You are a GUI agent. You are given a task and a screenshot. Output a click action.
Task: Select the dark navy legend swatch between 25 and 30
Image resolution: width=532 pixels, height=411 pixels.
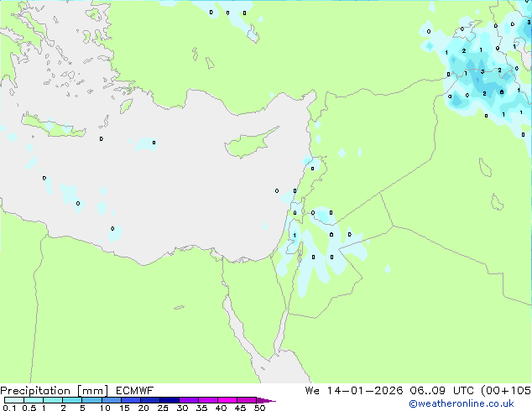(170, 400)
